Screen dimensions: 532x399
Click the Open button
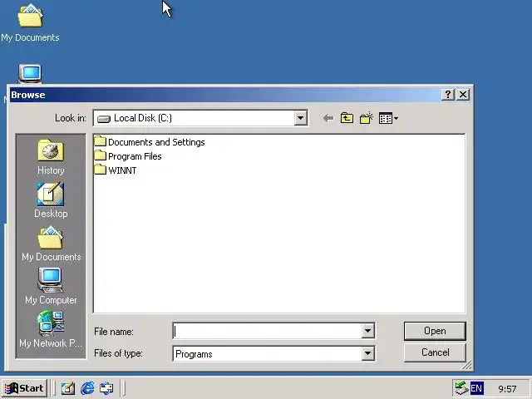click(435, 331)
